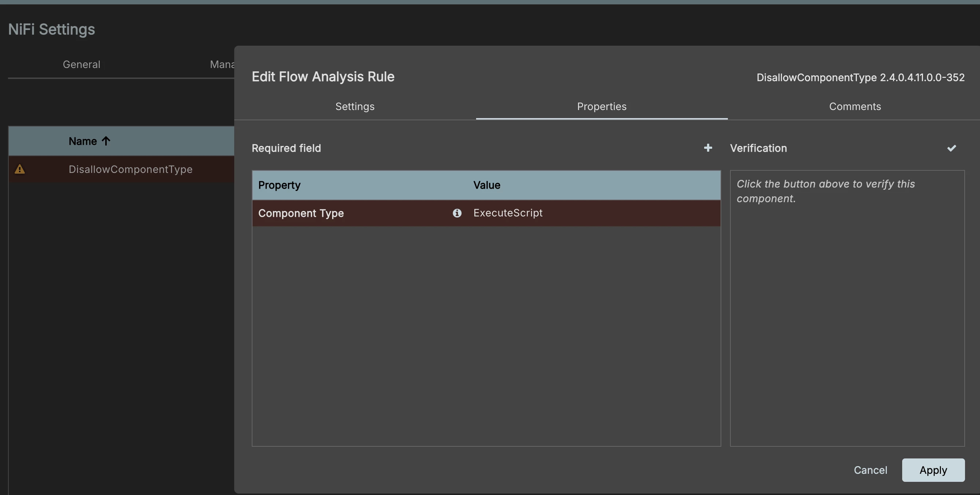This screenshot has height=495, width=980.
Task: Open Component Type info icon
Action: tap(457, 213)
